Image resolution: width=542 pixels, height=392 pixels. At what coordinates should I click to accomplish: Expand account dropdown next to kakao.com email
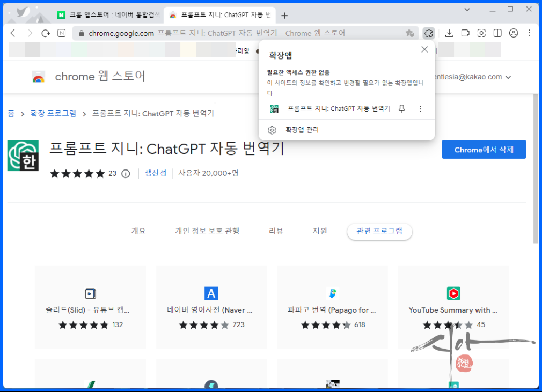508,77
